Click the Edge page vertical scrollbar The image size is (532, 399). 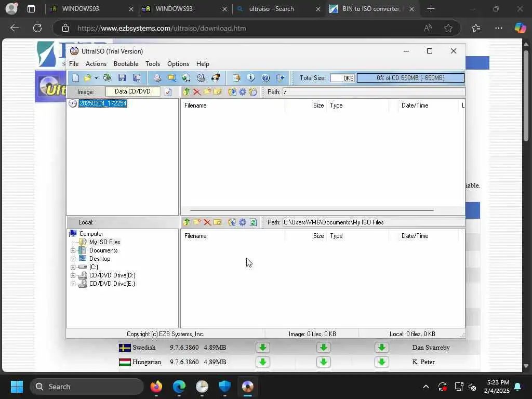pyautogui.click(x=526, y=96)
